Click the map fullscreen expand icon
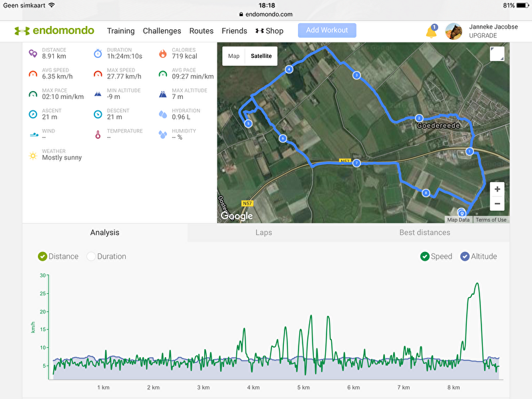532x399 pixels. pyautogui.click(x=497, y=54)
